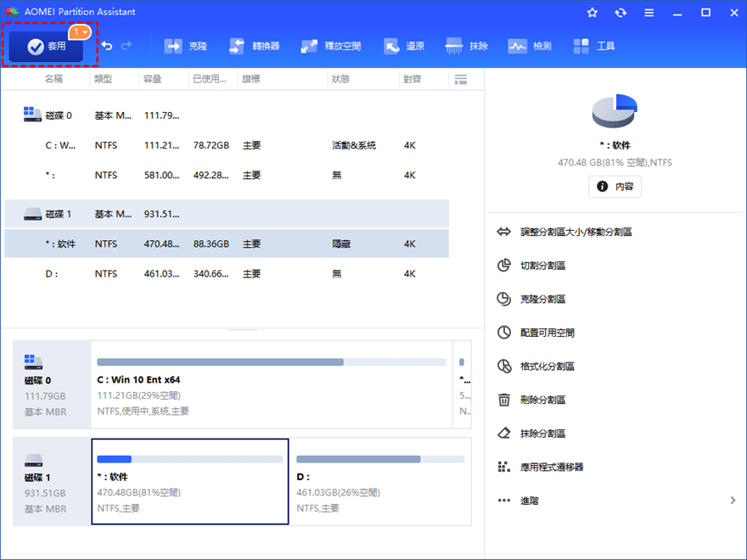Click the column settings list icon
Image resolution: width=747 pixels, height=560 pixels.
(461, 79)
